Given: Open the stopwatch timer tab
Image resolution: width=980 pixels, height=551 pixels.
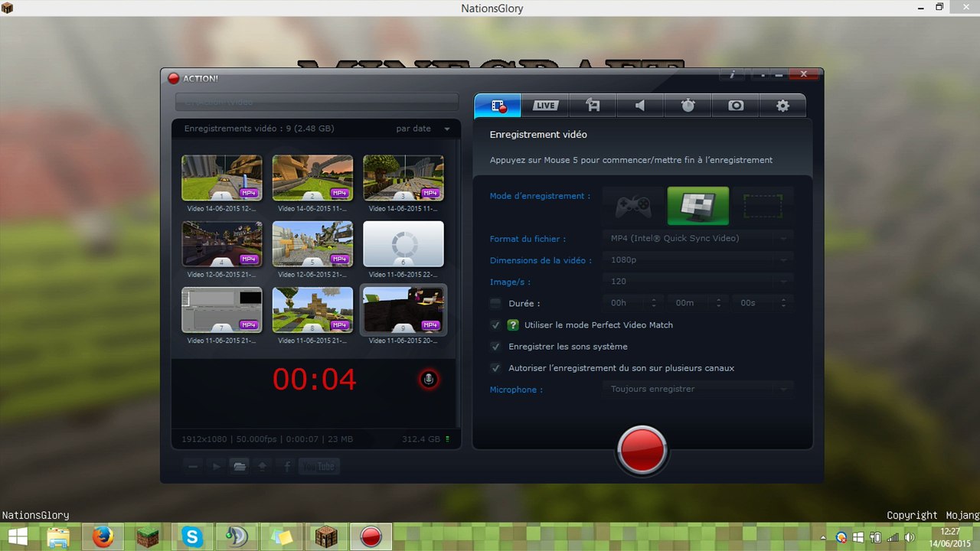Looking at the screenshot, I should pos(688,106).
